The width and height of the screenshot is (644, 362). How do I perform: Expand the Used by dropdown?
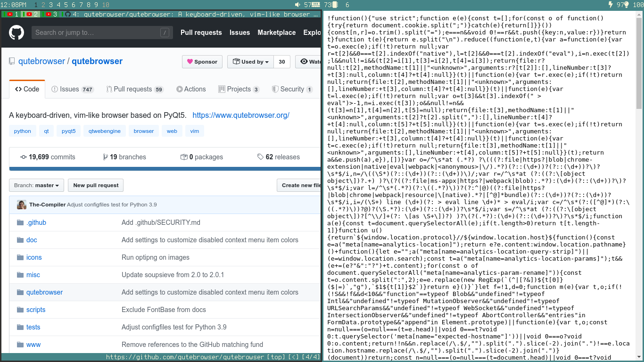click(250, 62)
